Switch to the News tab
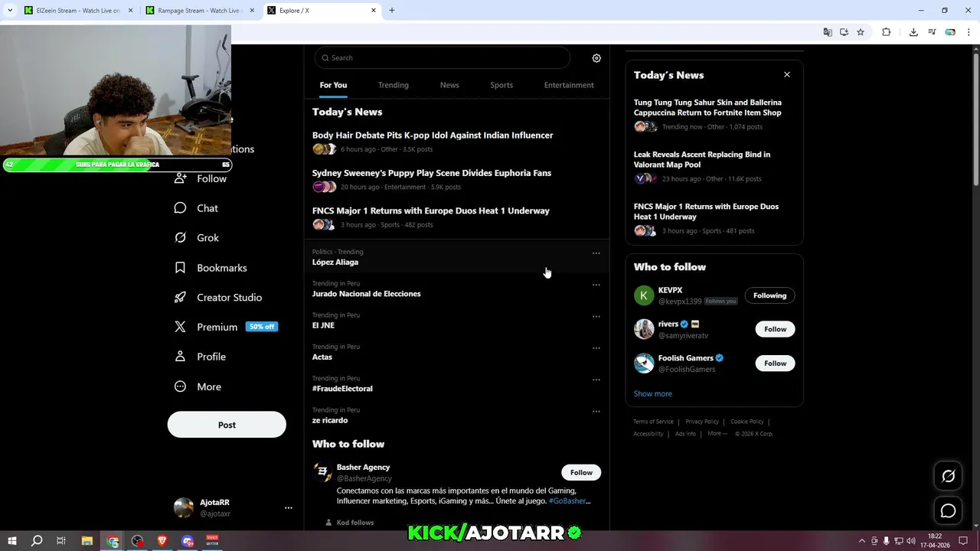980x551 pixels. [449, 85]
